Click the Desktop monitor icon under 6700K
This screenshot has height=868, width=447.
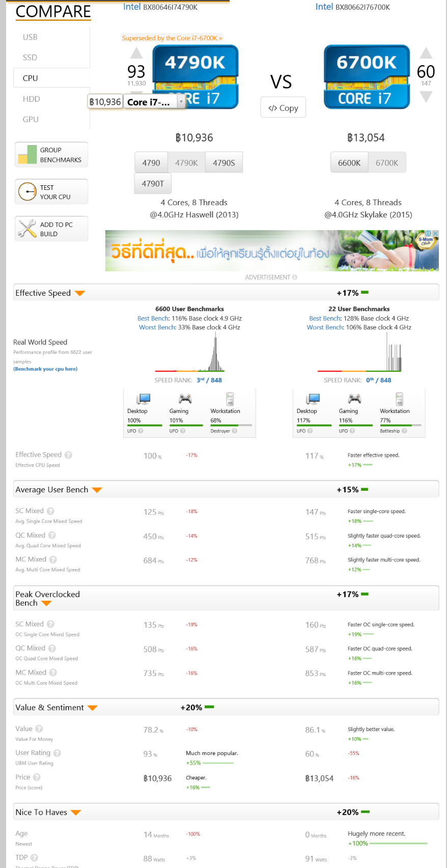point(313,399)
